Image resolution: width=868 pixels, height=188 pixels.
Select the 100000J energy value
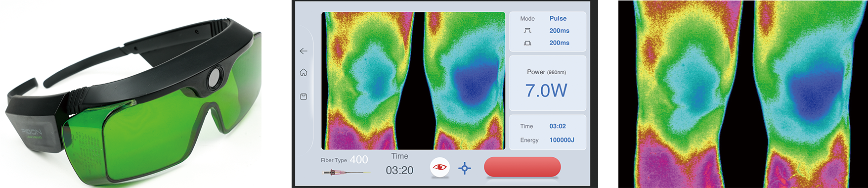pos(562,140)
